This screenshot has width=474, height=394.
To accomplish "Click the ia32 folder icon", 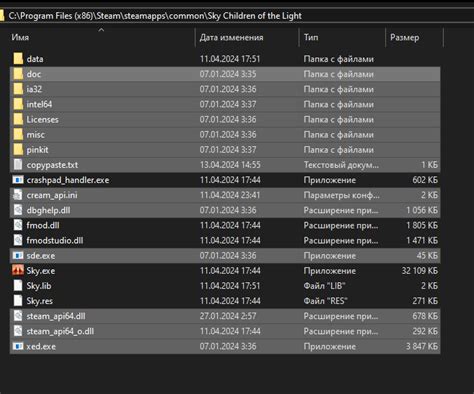I will (18, 89).
